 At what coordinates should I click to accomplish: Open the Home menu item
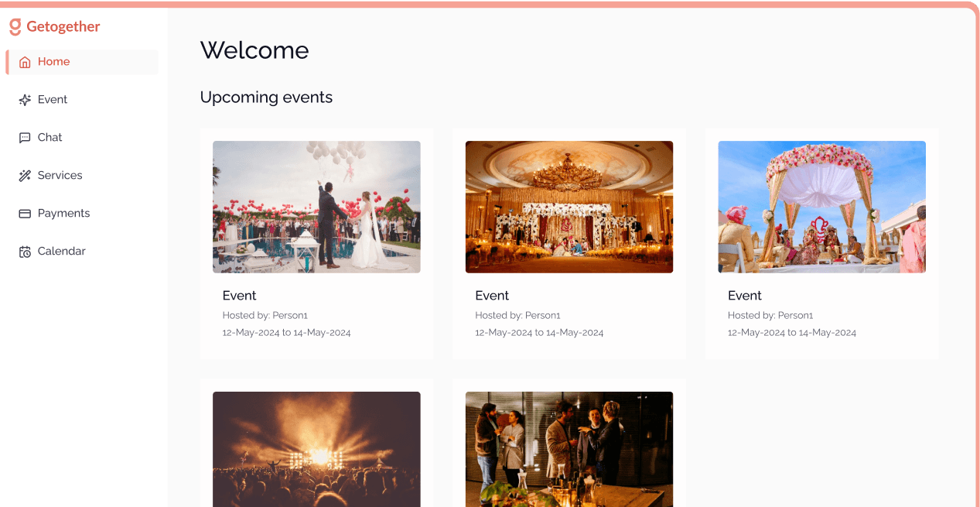(83, 62)
